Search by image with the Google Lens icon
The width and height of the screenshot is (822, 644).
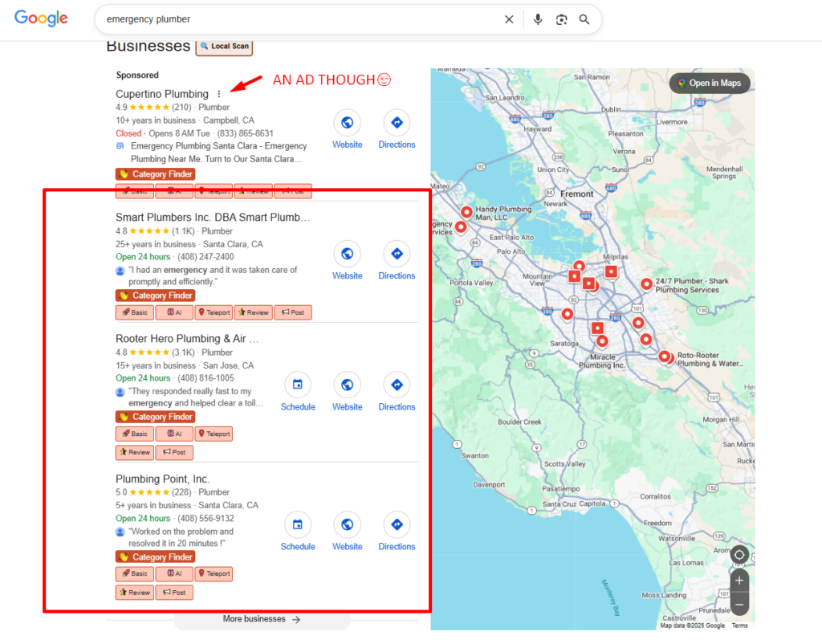[x=560, y=18]
